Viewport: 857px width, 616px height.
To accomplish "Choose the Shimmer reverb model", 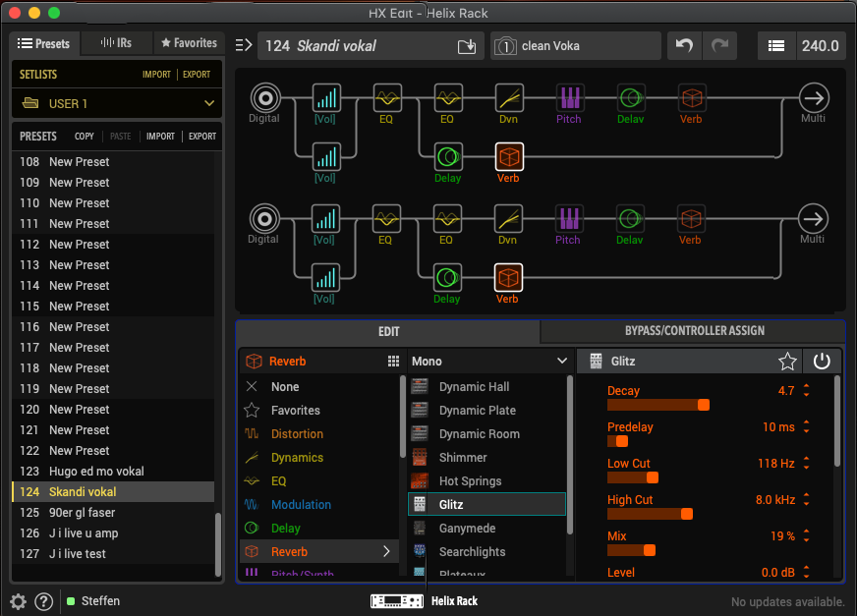I will click(486, 458).
